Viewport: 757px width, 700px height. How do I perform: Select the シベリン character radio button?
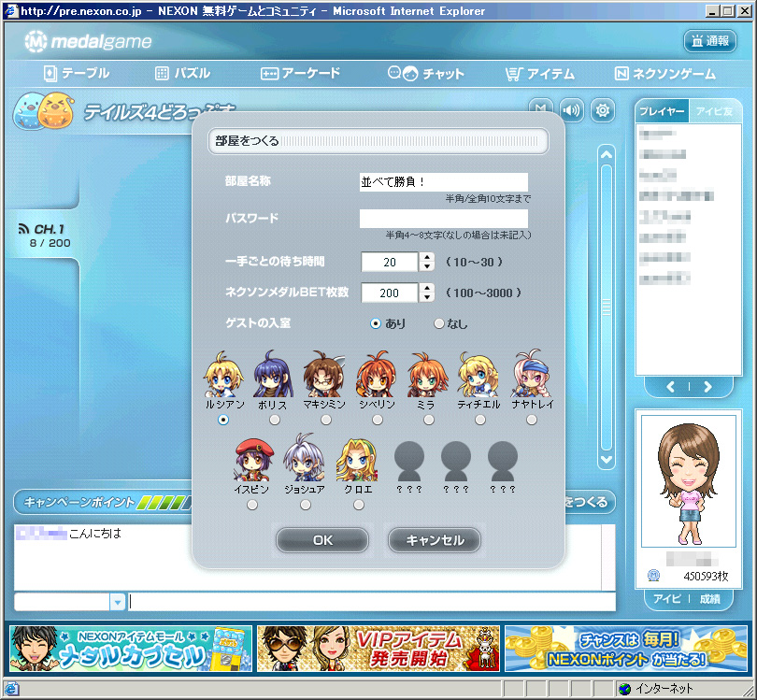[x=378, y=420]
